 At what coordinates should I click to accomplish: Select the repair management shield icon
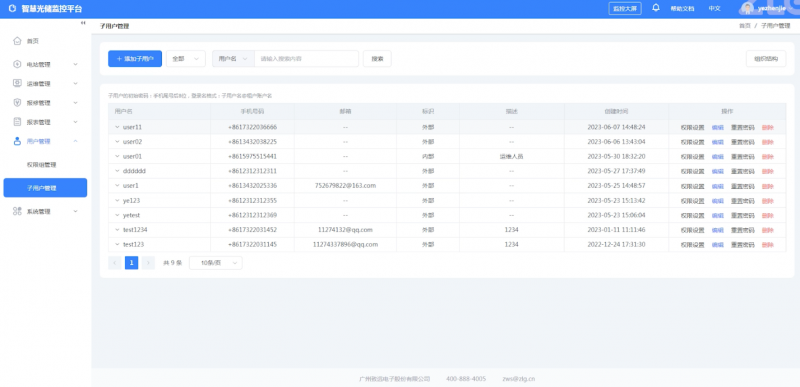[x=17, y=102]
